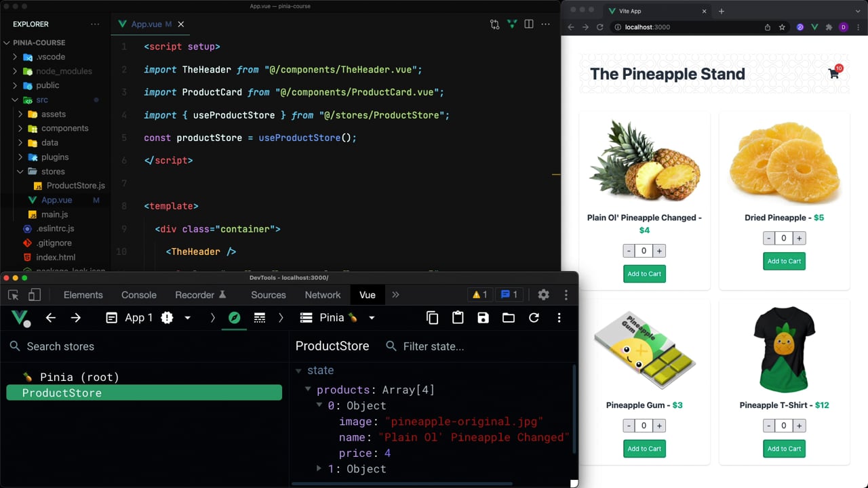Open Explorer panel more actions menu

click(95, 24)
